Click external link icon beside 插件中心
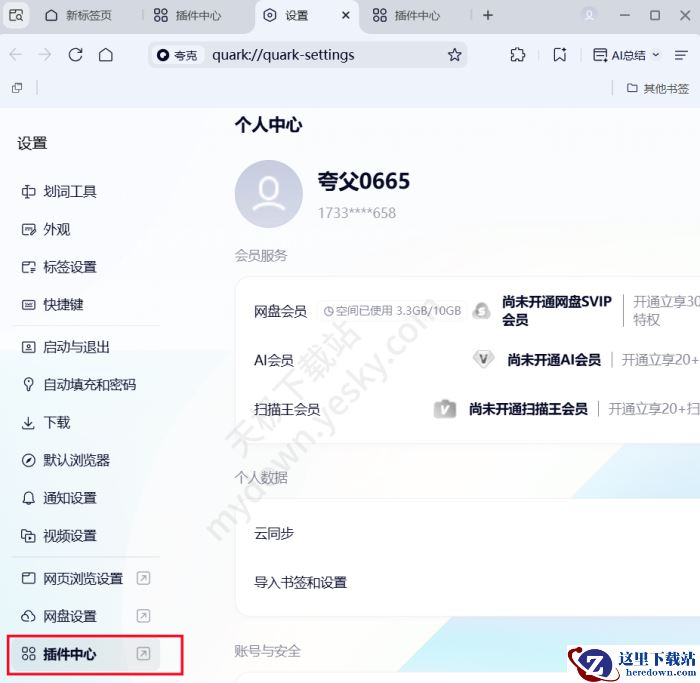Viewport: 700px width, 683px height. click(143, 654)
